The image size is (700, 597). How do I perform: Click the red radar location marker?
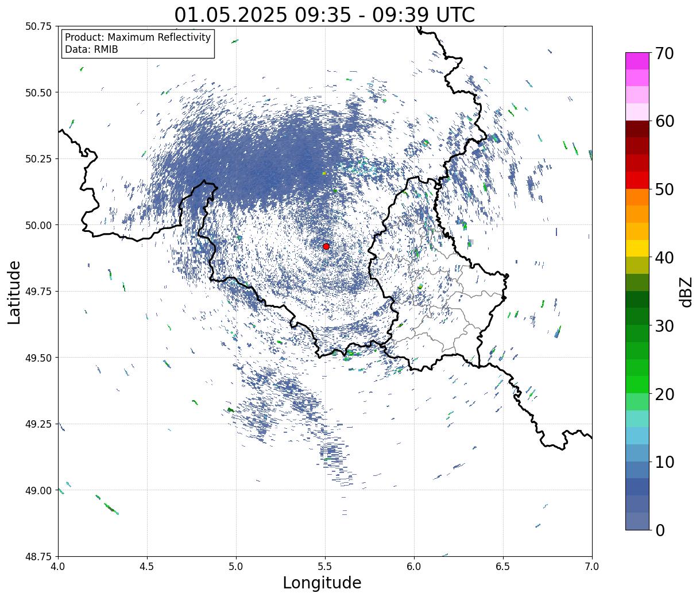pos(326,246)
